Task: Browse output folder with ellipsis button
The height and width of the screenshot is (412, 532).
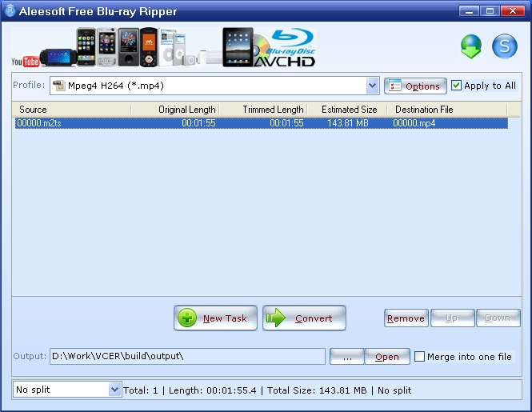Action: [346, 357]
